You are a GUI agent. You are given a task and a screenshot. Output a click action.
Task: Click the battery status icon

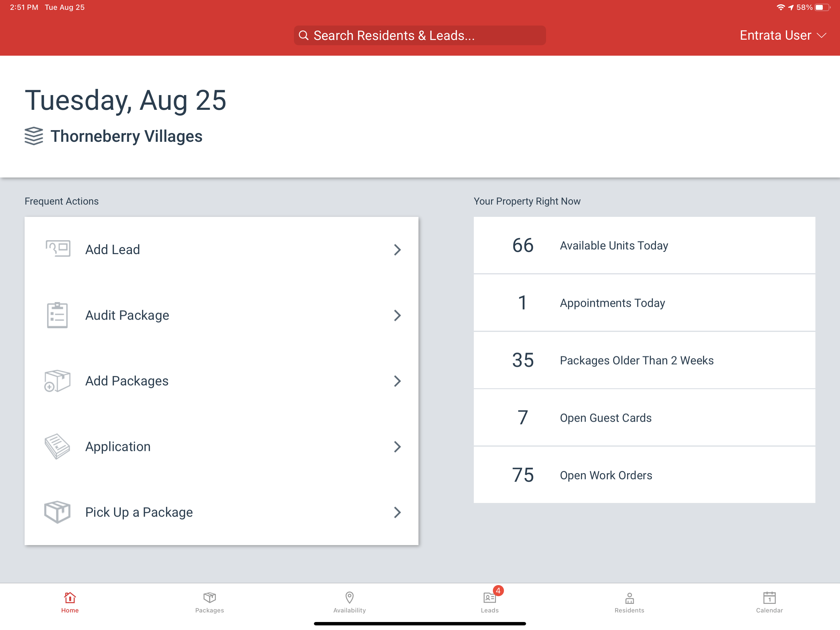[822, 7]
